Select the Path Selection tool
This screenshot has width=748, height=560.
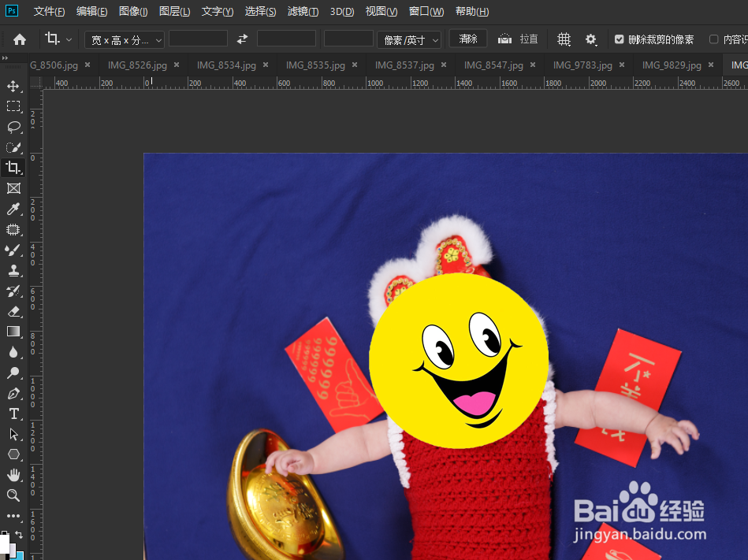(x=13, y=434)
